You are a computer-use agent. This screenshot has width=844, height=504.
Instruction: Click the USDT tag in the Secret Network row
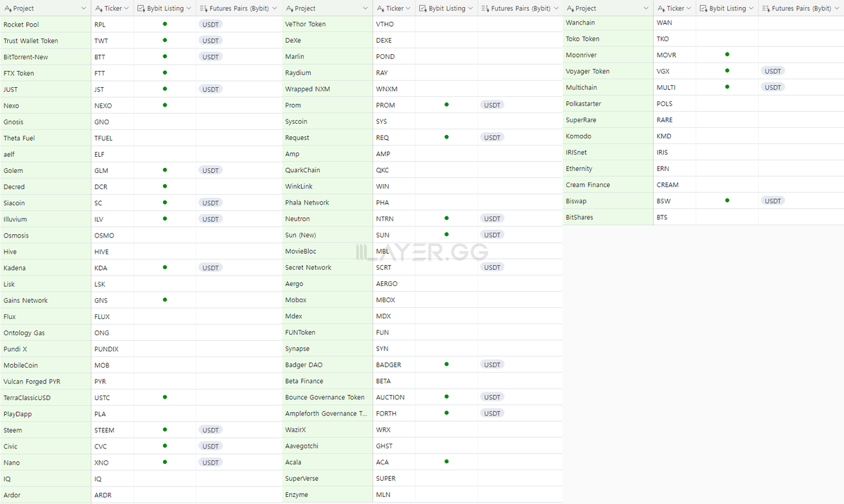point(492,267)
